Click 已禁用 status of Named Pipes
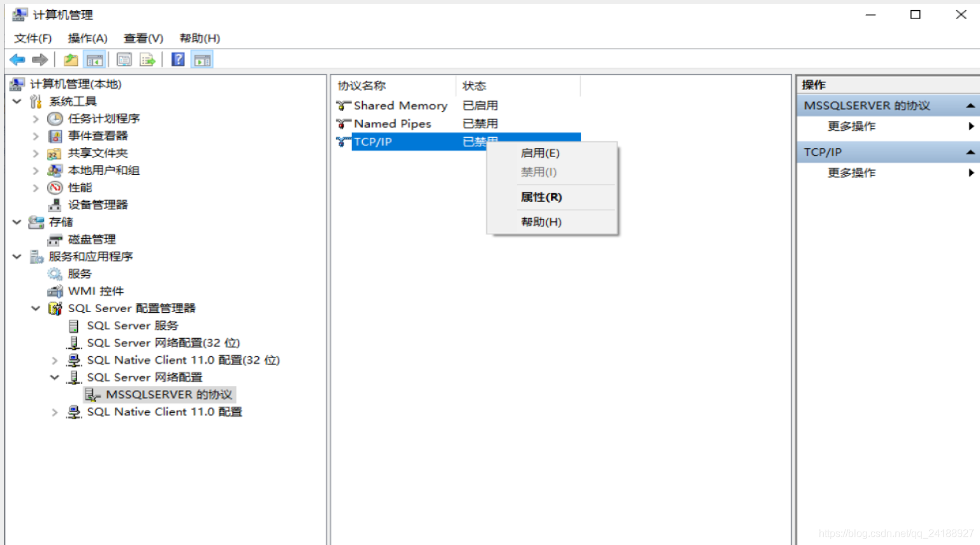980x545 pixels. click(480, 123)
